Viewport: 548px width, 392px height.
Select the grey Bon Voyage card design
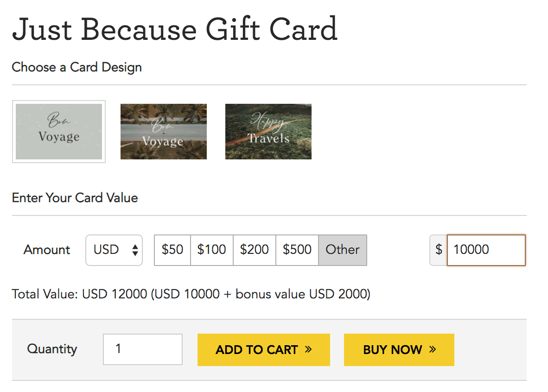click(59, 132)
